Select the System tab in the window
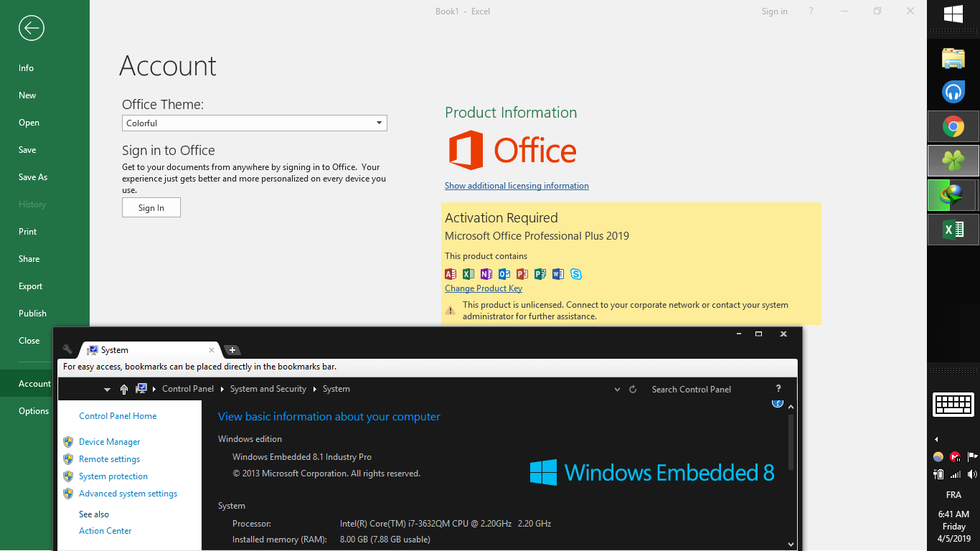The width and height of the screenshot is (980, 551). tap(149, 350)
